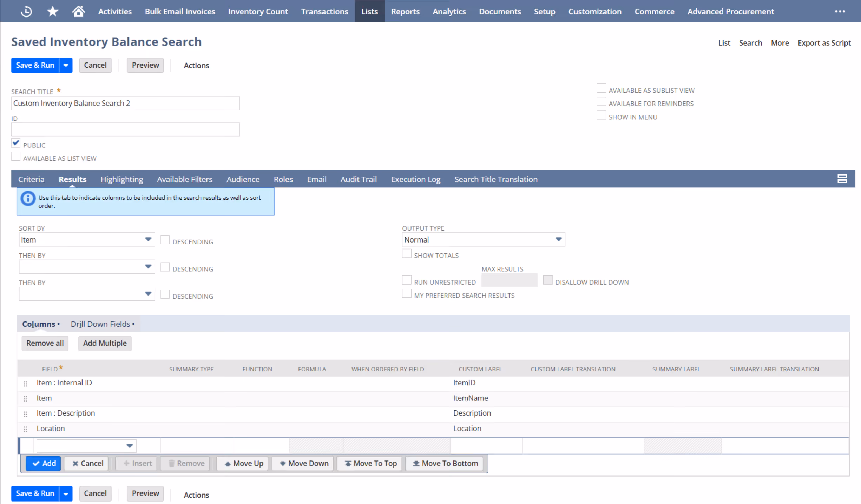Open the recent records clock icon
This screenshot has height=504, width=861.
pos(26,12)
